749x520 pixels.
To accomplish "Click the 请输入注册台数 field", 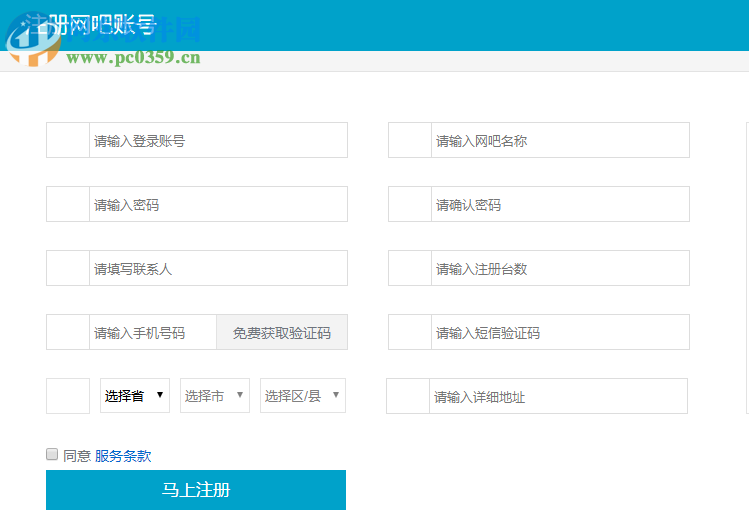I will 560,268.
